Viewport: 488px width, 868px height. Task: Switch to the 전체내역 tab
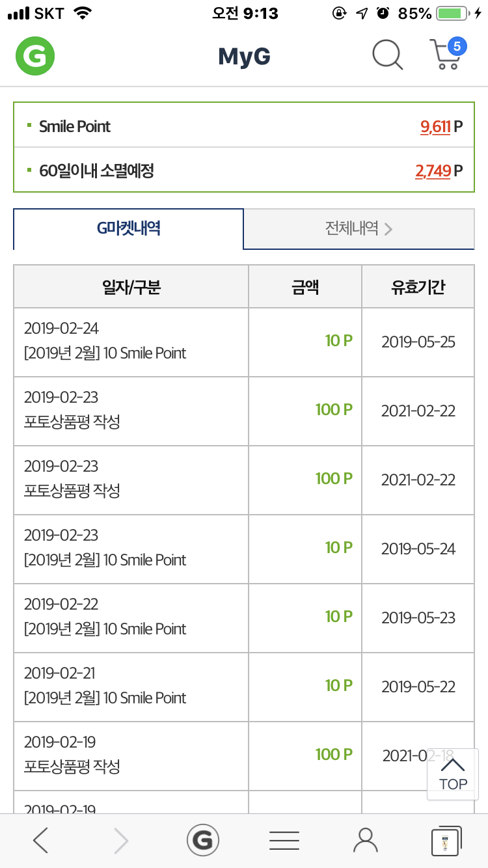(352, 228)
